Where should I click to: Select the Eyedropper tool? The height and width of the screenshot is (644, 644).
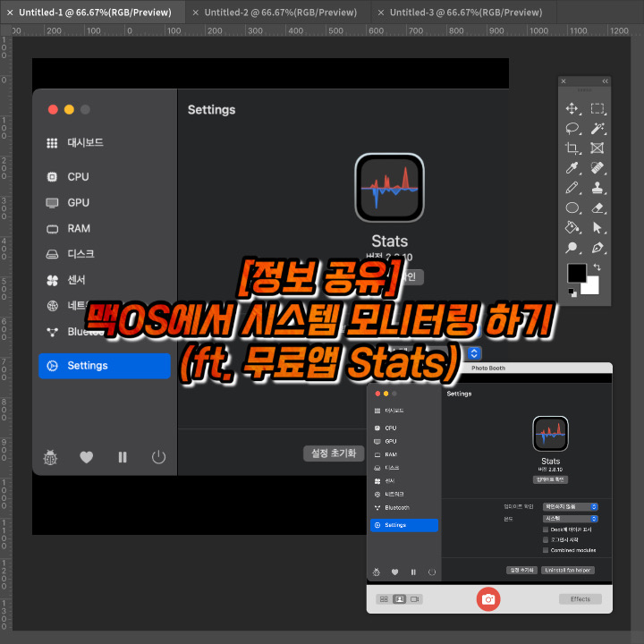point(572,167)
